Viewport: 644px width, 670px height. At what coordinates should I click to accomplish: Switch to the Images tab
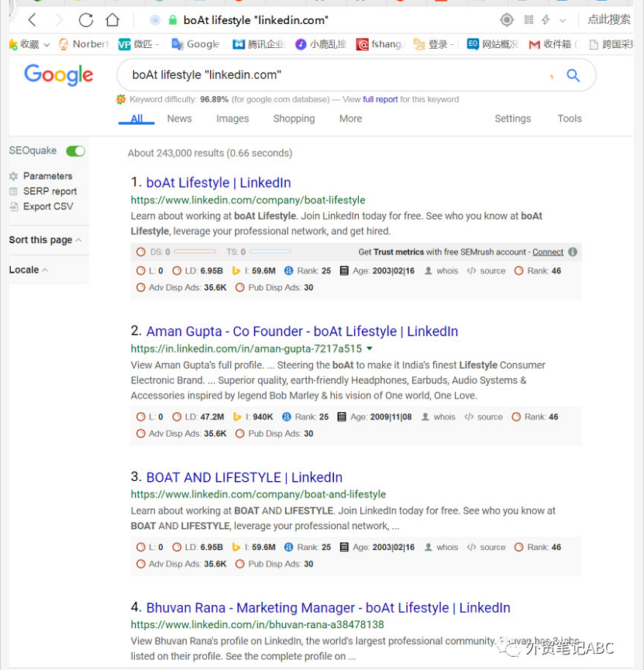coord(232,119)
